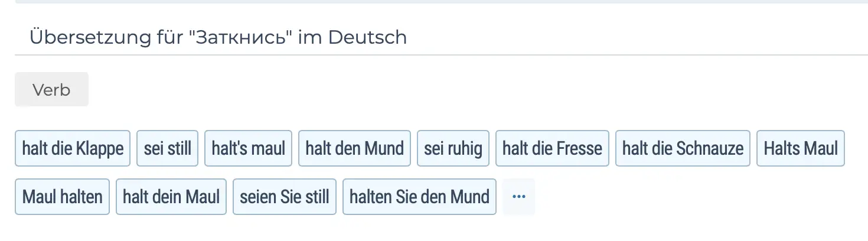Expand more translations with the ellipsis button
The image size is (868, 241).
(519, 197)
